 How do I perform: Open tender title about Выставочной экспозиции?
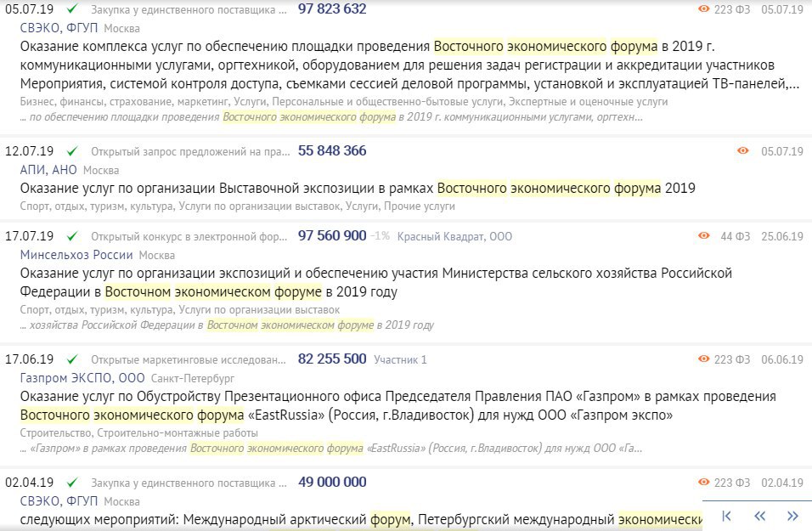pyautogui.click(x=357, y=188)
